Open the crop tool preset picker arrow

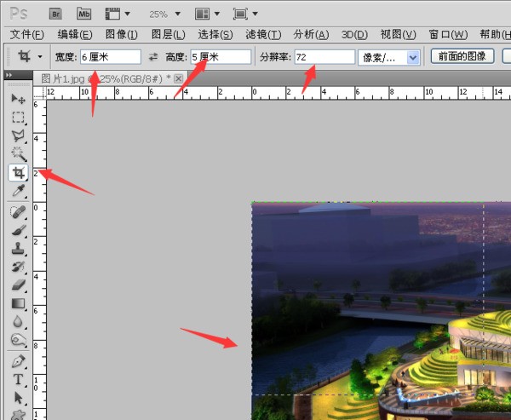click(40, 57)
